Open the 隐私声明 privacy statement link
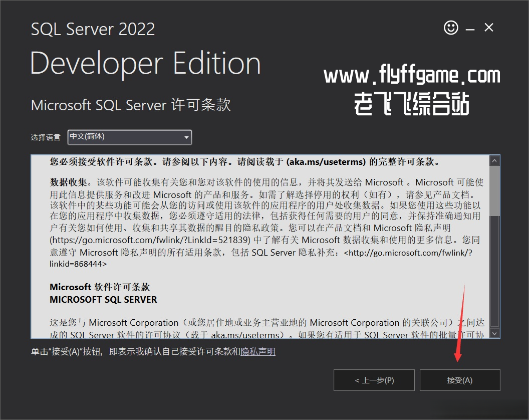This screenshot has width=529, height=420. (258, 352)
